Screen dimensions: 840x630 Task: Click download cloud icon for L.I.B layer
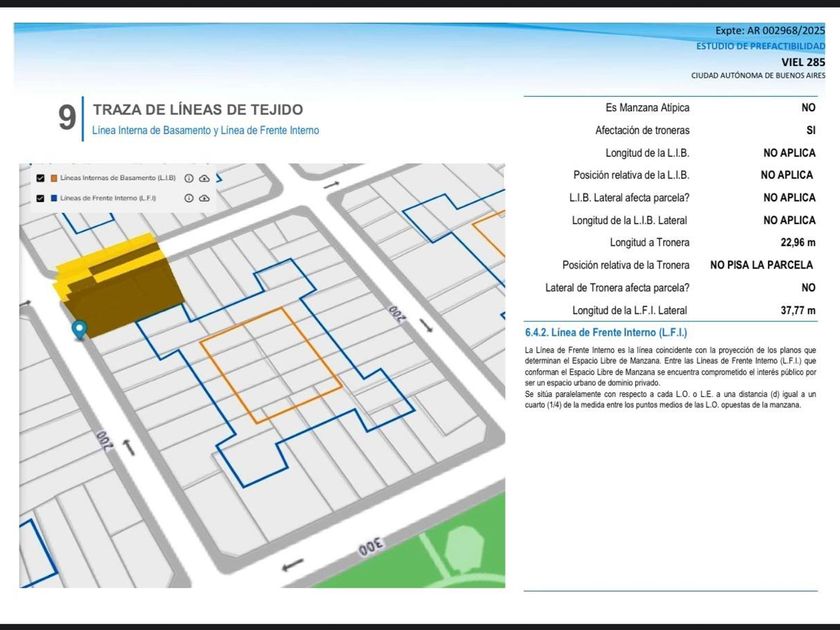tap(204, 178)
